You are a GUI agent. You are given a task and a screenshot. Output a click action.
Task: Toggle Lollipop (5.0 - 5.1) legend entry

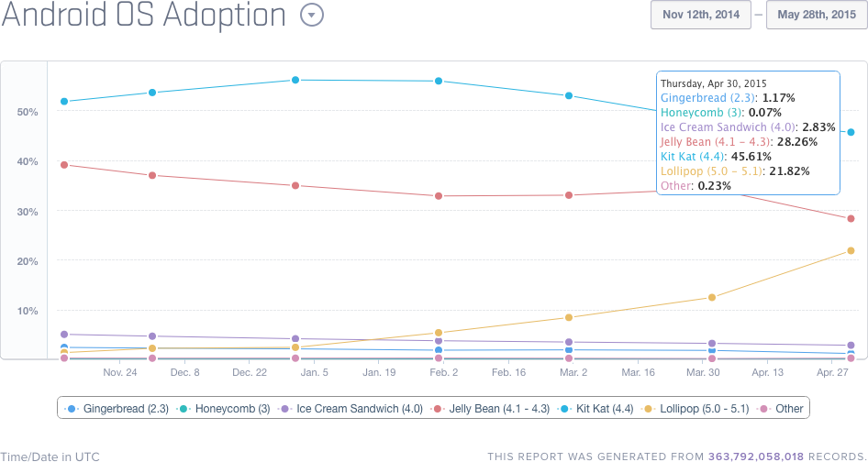[695, 409]
